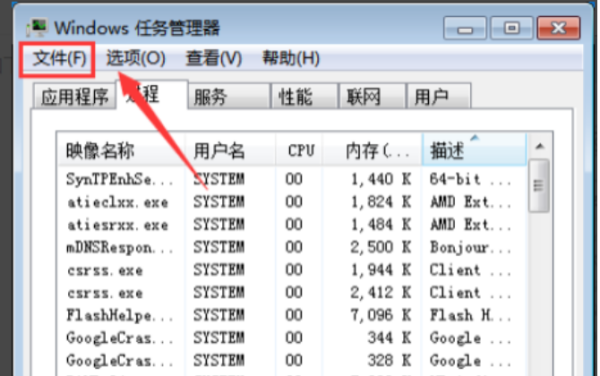Click Client ... description in 2,412 K row
Image resolution: width=600 pixels, height=376 pixels.
(470, 293)
